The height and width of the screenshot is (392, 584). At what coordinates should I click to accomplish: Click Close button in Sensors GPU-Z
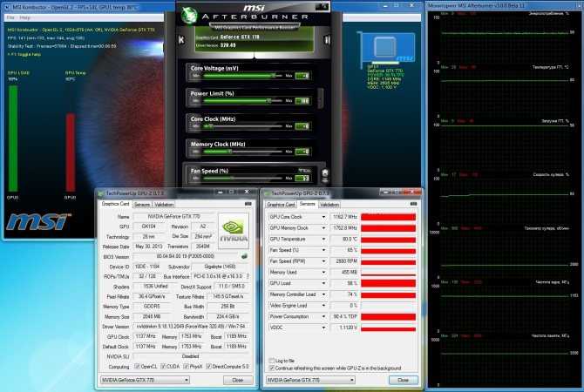[x=404, y=380]
